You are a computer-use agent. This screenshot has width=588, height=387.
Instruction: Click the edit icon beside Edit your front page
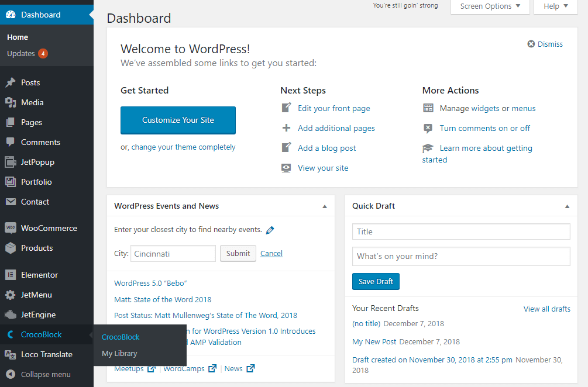click(x=286, y=108)
